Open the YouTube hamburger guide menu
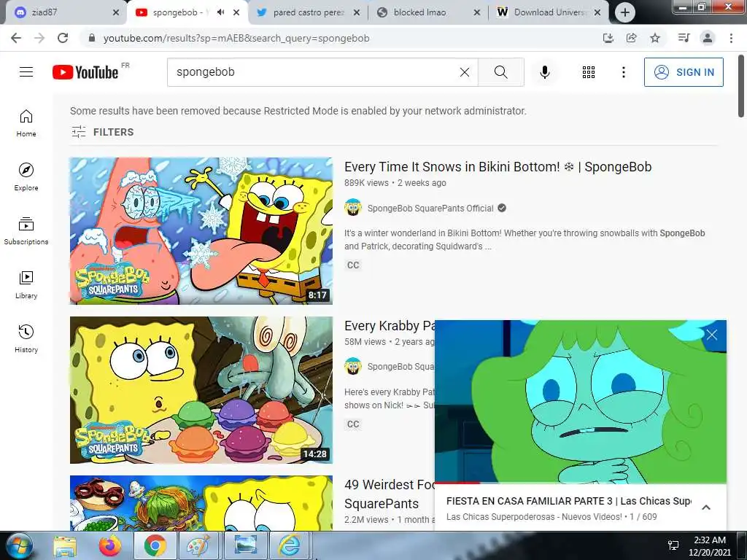Screen dimensions: 747x560 (26, 72)
